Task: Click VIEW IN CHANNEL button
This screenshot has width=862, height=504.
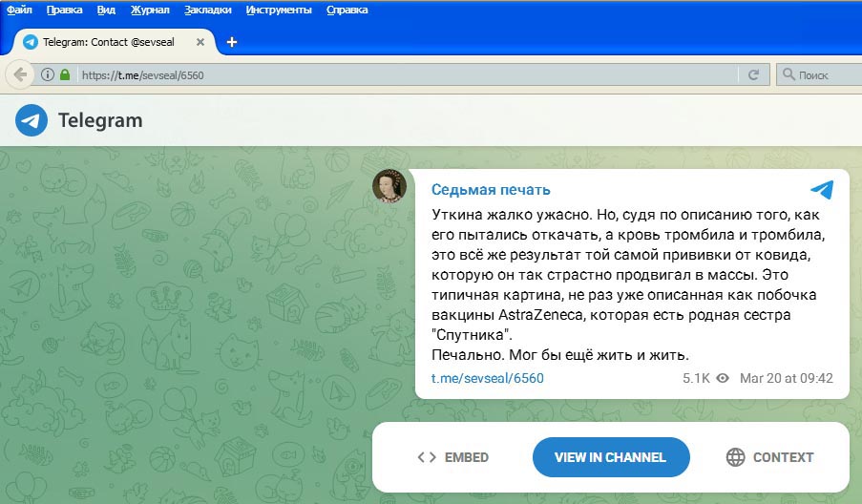Action: click(x=611, y=457)
